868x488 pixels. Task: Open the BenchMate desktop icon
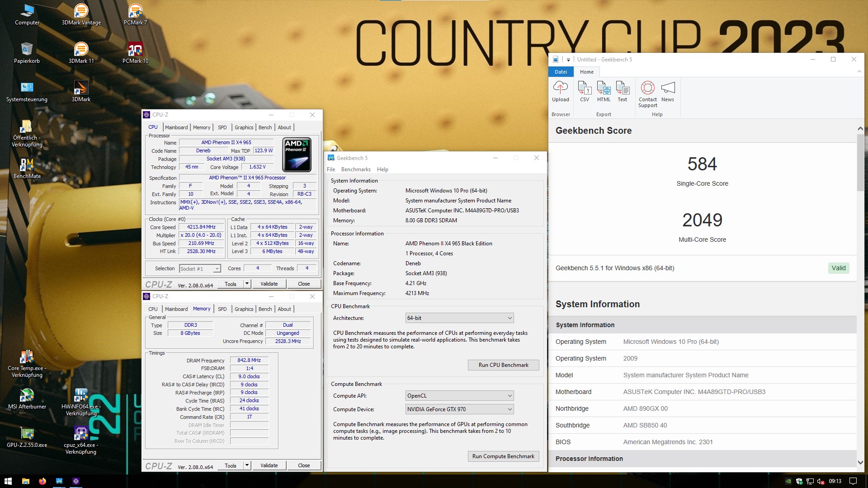[x=27, y=168]
